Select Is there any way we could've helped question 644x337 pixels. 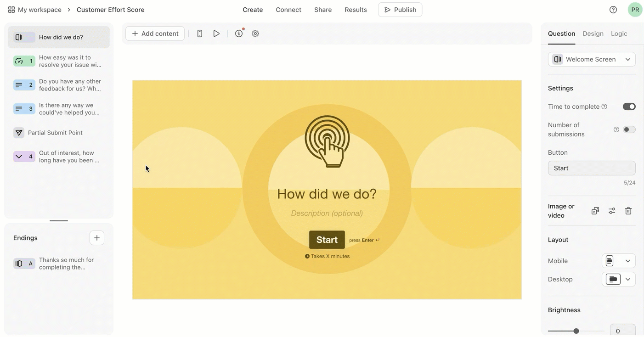click(59, 109)
